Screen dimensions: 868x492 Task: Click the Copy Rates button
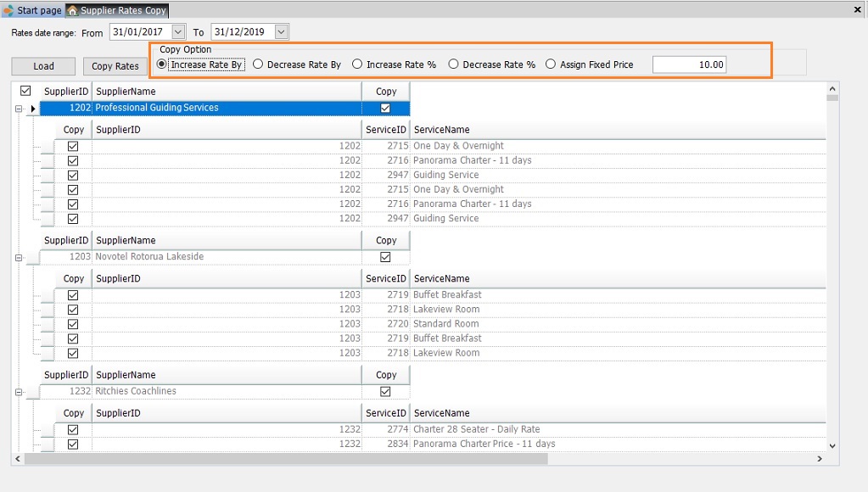pos(115,66)
